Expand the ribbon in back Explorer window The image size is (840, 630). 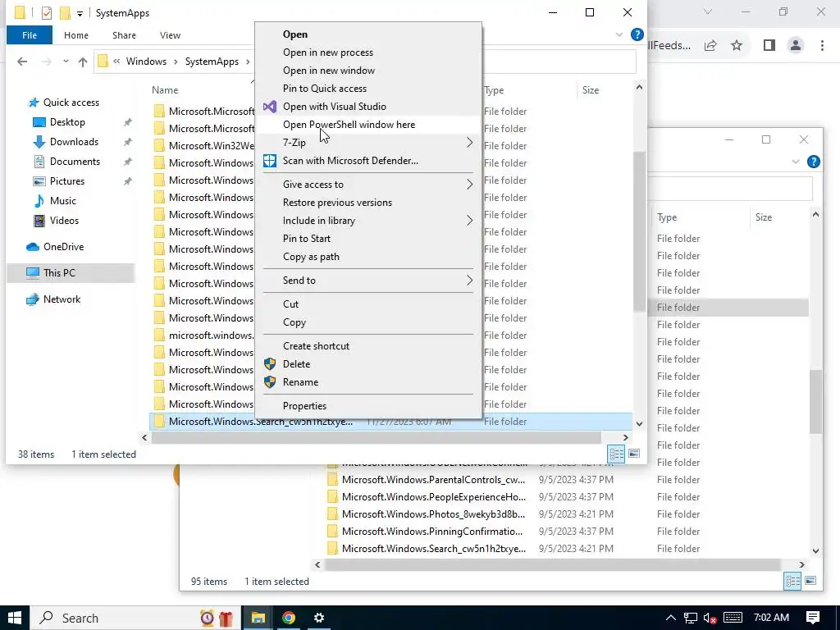point(796,162)
